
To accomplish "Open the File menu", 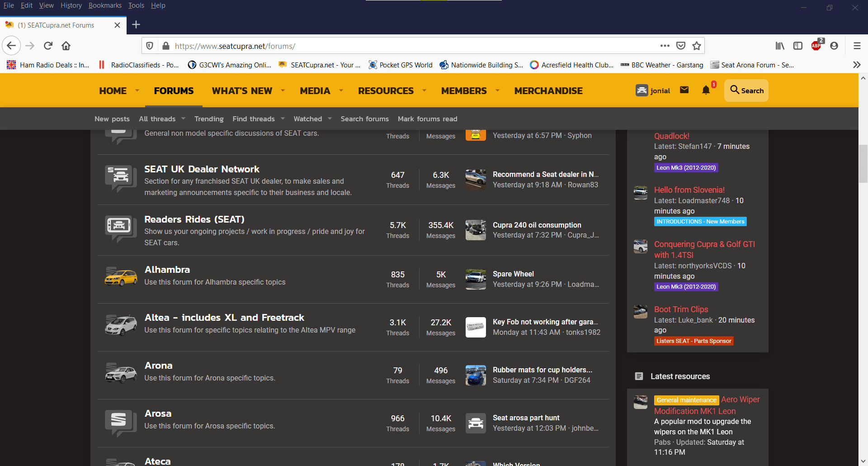I will (9, 5).
